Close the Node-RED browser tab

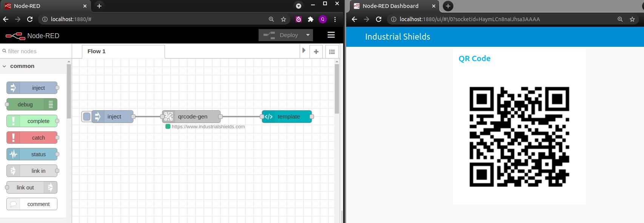click(85, 6)
